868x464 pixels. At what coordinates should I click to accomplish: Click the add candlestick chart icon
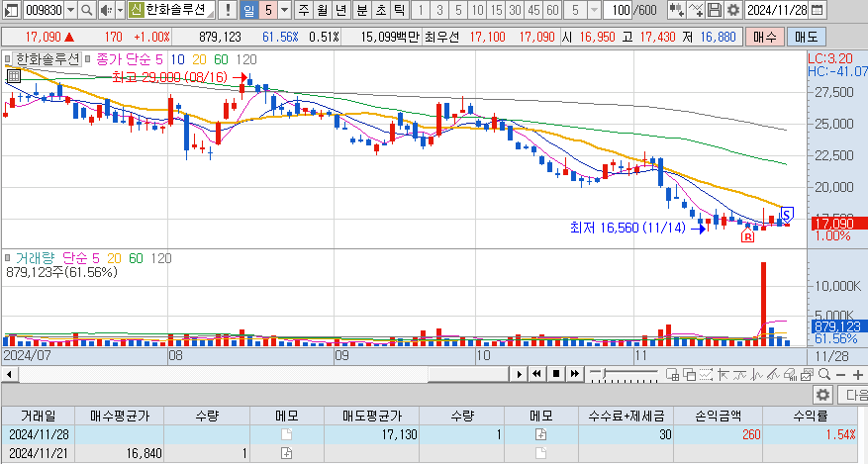(x=676, y=10)
